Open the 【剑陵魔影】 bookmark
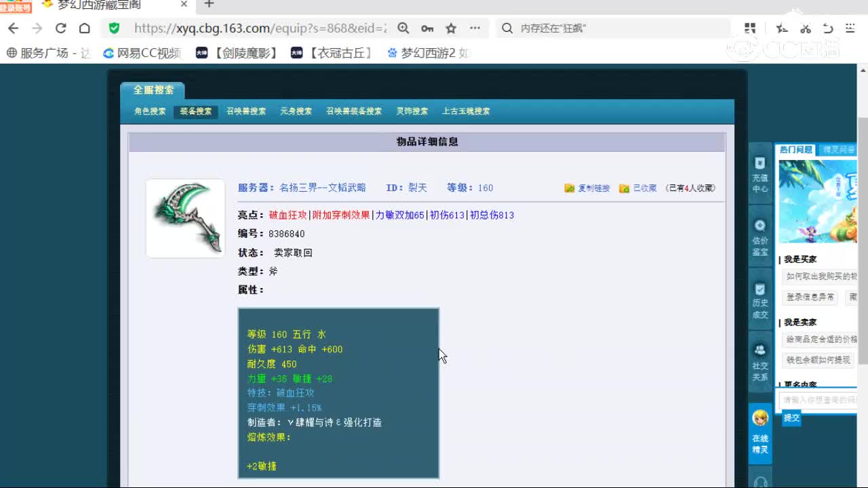Viewport: 868px width, 488px height. pos(237,53)
